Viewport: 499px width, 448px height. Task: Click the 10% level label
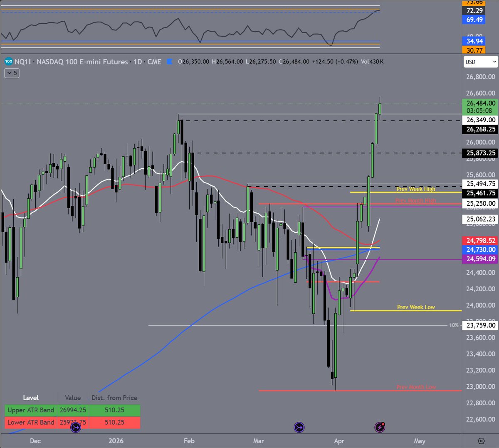point(454,325)
